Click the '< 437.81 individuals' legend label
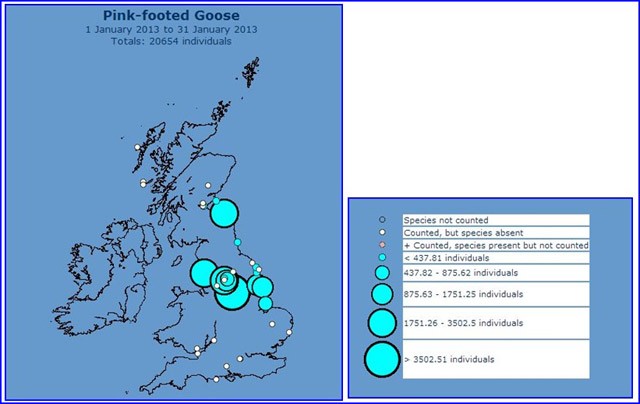Image resolution: width=640 pixels, height=404 pixels. [x=446, y=258]
